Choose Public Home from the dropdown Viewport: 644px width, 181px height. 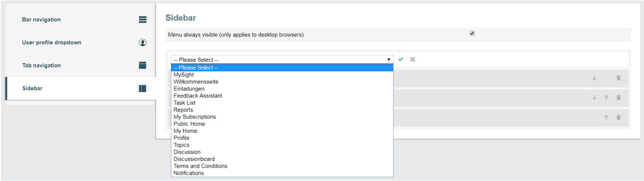(x=282, y=124)
